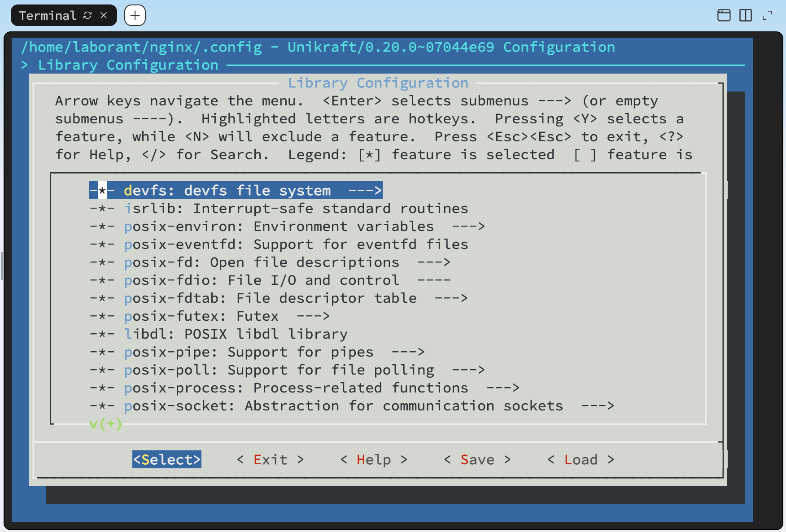Viewport: 786px width, 532px height.
Task: Activate the Save button
Action: click(477, 459)
